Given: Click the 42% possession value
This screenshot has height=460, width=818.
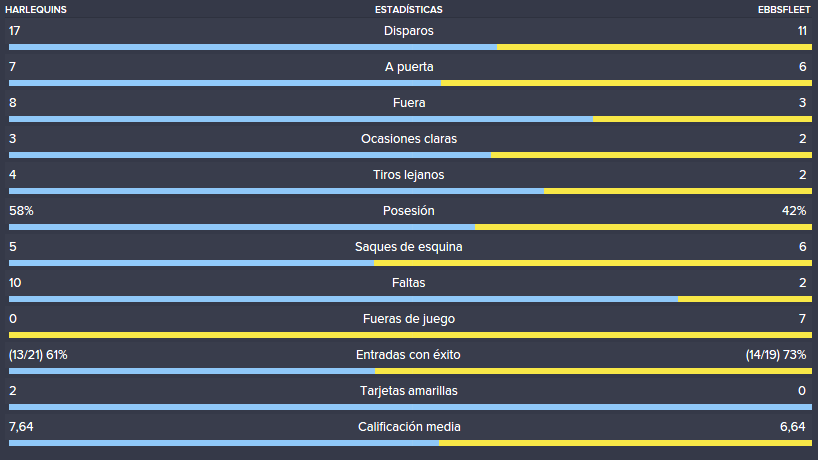Looking at the screenshot, I should (x=794, y=211).
